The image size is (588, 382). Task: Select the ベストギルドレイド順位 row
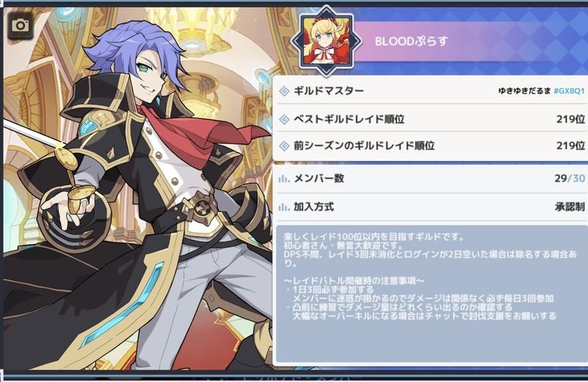(431, 119)
